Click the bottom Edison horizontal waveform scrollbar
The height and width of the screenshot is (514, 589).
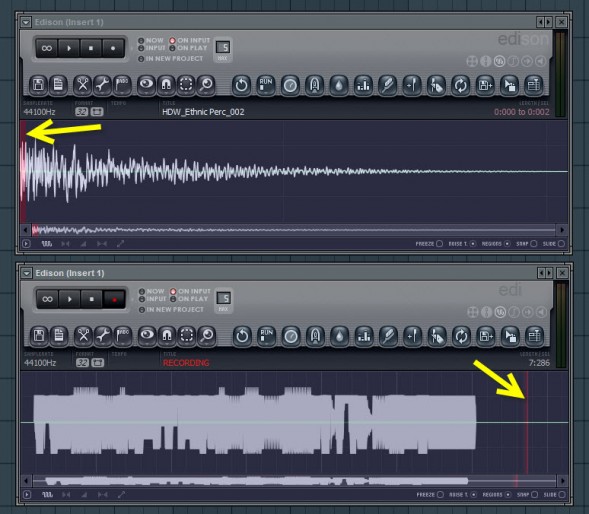294,481
